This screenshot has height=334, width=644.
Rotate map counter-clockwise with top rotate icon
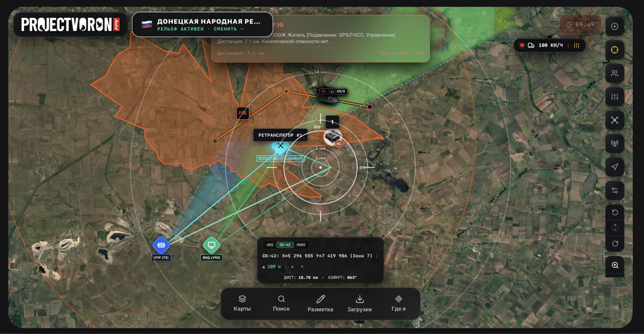click(615, 212)
